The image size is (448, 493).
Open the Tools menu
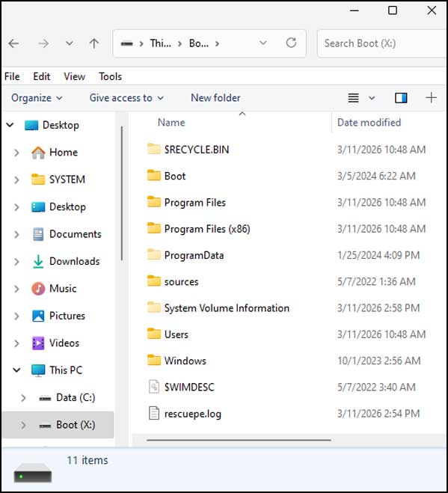tap(111, 76)
